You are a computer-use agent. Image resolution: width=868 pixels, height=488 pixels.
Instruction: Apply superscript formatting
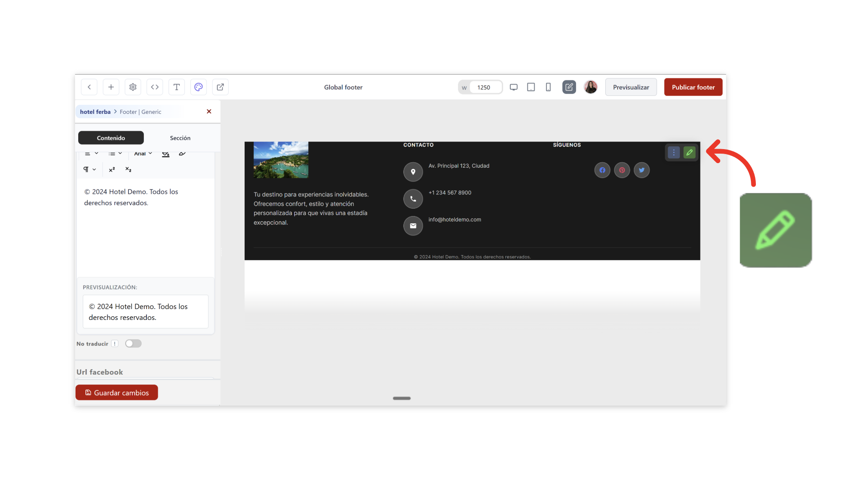tap(112, 169)
